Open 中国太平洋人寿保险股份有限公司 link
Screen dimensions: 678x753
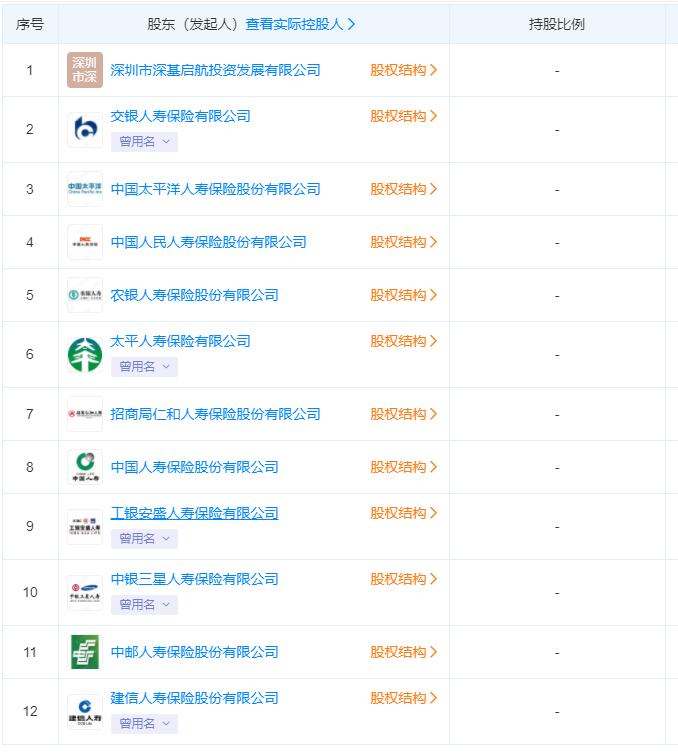215,189
